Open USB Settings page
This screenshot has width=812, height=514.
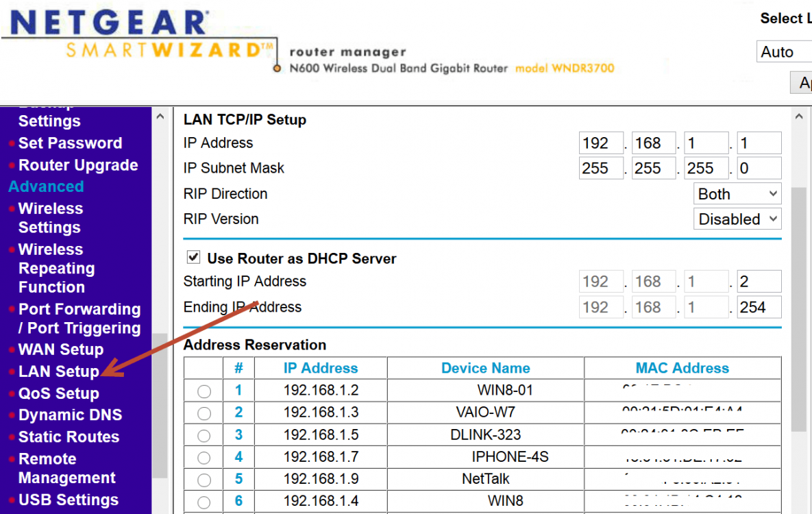pyautogui.click(x=68, y=500)
